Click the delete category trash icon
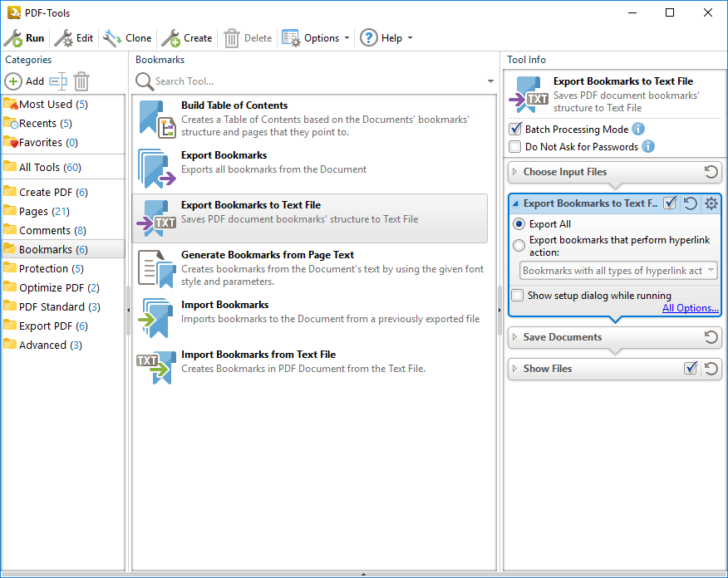 tap(81, 81)
